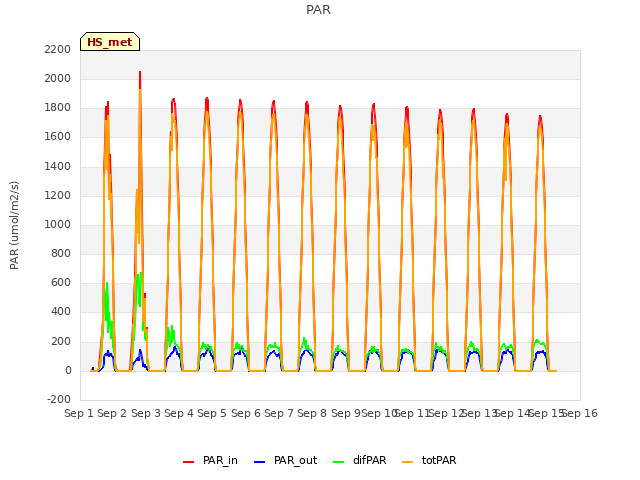
Task: Click the red PAR_in legend swatch
Action: click(188, 462)
